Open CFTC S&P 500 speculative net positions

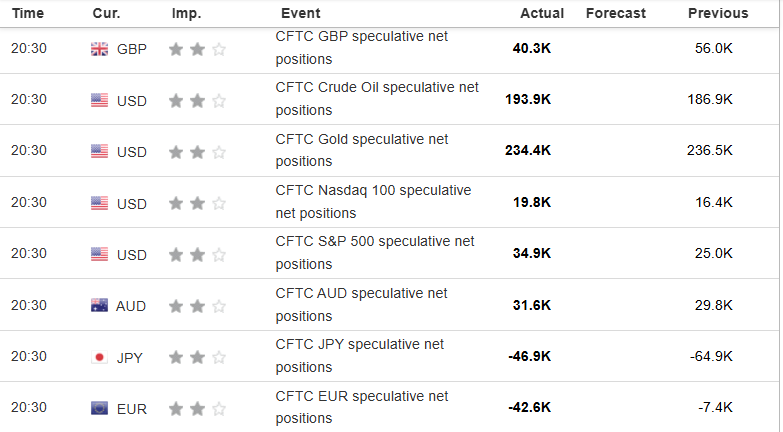pyautogui.click(x=374, y=253)
